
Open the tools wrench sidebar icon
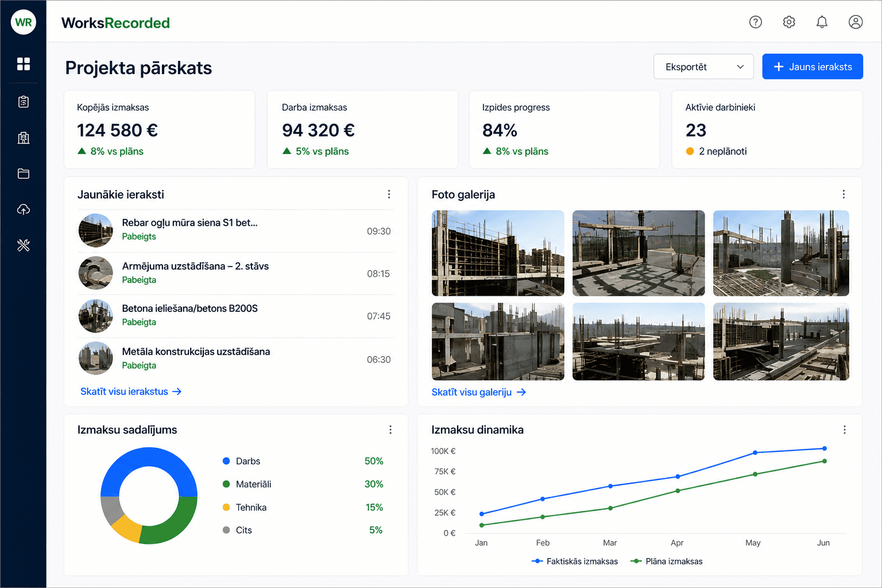pyautogui.click(x=24, y=245)
